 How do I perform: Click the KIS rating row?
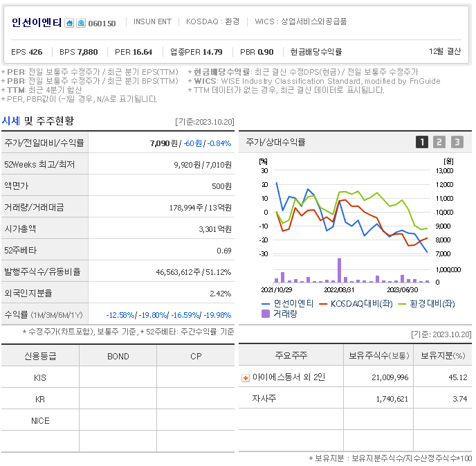click(x=118, y=377)
